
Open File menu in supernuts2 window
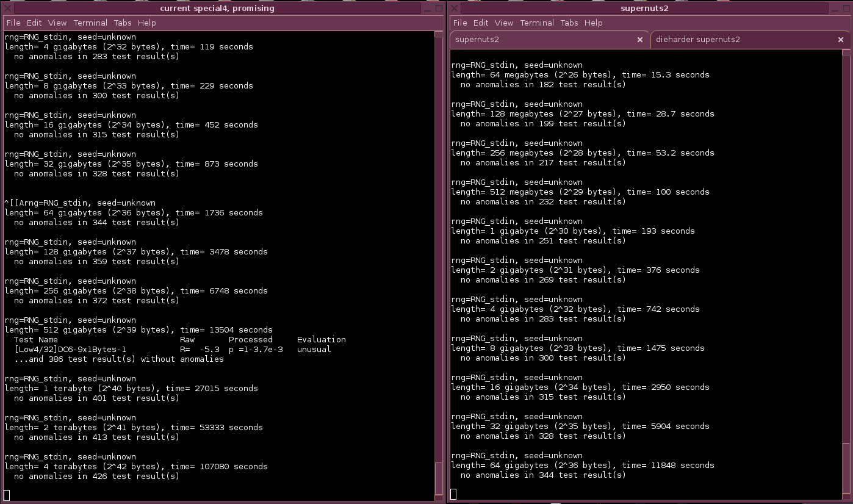(x=460, y=23)
